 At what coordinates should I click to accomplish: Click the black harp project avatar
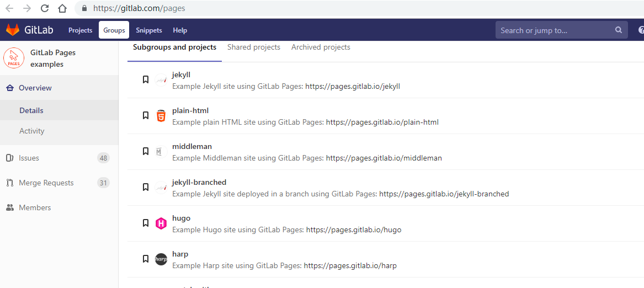tap(161, 259)
